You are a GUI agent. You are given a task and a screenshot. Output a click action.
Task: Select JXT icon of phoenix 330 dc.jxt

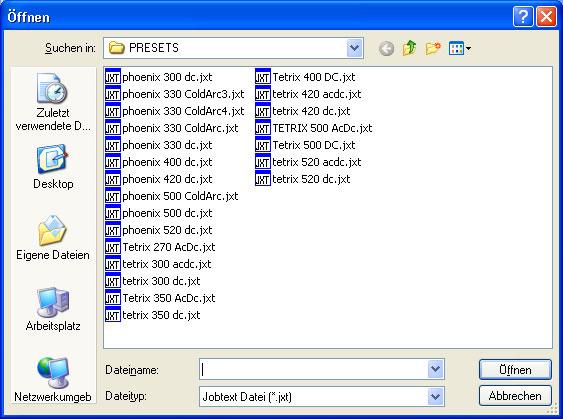(112, 145)
